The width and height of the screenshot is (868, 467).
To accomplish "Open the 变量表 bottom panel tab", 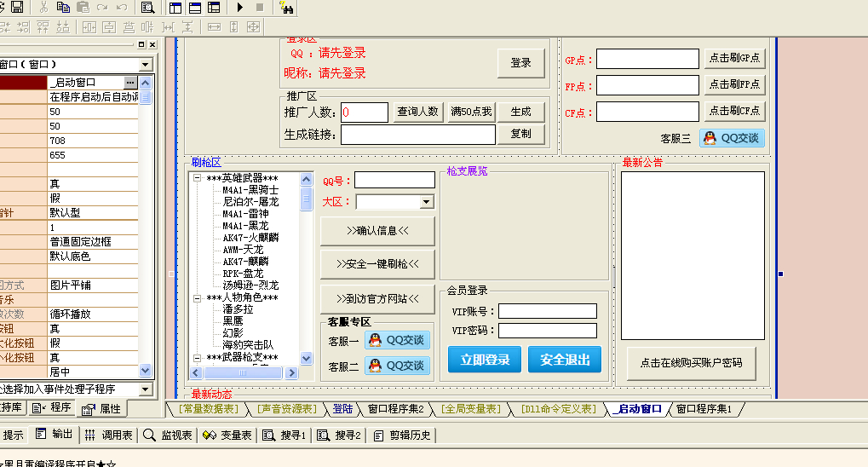I will [x=227, y=435].
